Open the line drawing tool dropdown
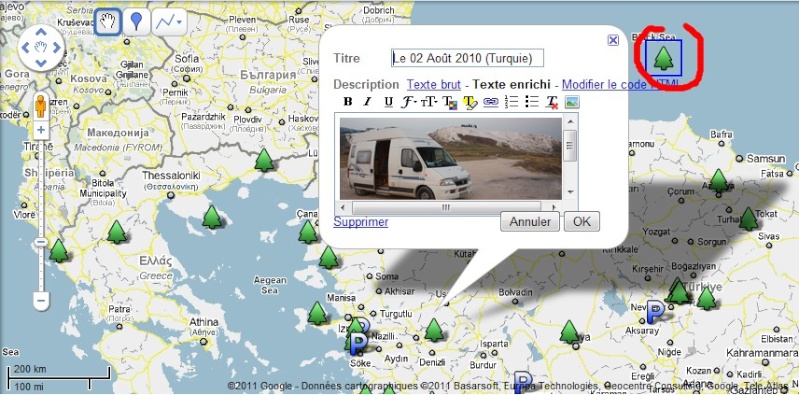This screenshot has width=799, height=395. [x=169, y=21]
